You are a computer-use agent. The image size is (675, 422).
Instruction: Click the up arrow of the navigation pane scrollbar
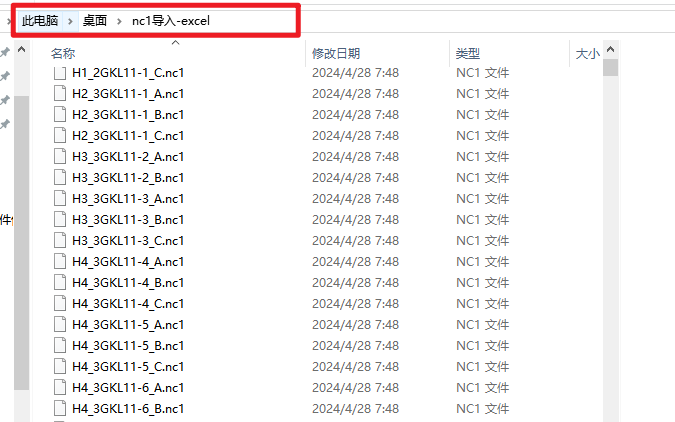(x=22, y=50)
